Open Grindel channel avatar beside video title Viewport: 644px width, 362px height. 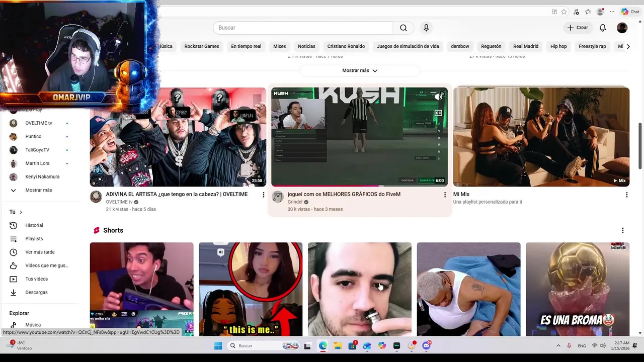coord(278,197)
